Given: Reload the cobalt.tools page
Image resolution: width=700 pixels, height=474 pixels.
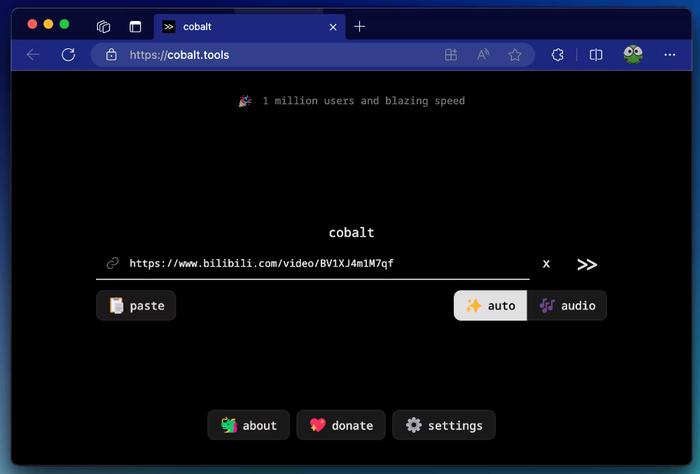Looking at the screenshot, I should [x=68, y=55].
